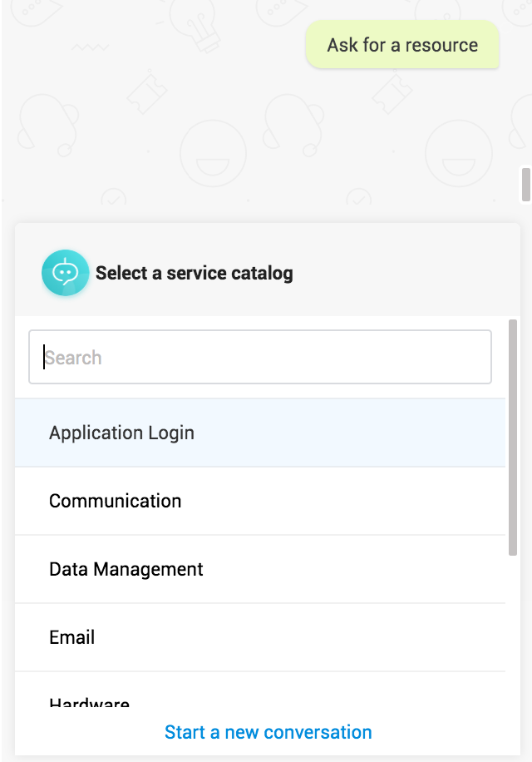Image resolution: width=532 pixels, height=762 pixels.
Task: Choose Communication from the catalog list
Action: point(115,501)
